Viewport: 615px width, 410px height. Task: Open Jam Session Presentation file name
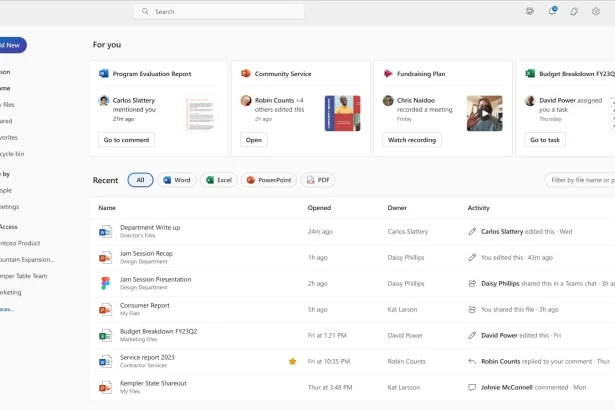(155, 279)
